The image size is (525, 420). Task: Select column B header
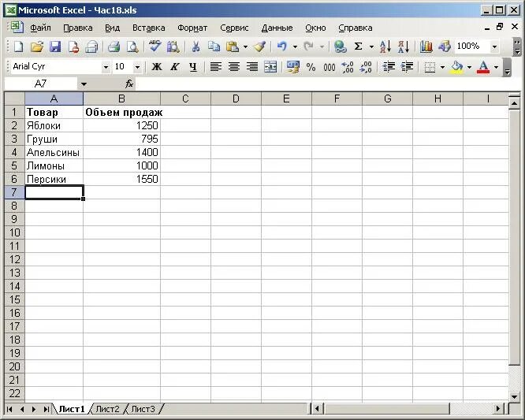(121, 98)
